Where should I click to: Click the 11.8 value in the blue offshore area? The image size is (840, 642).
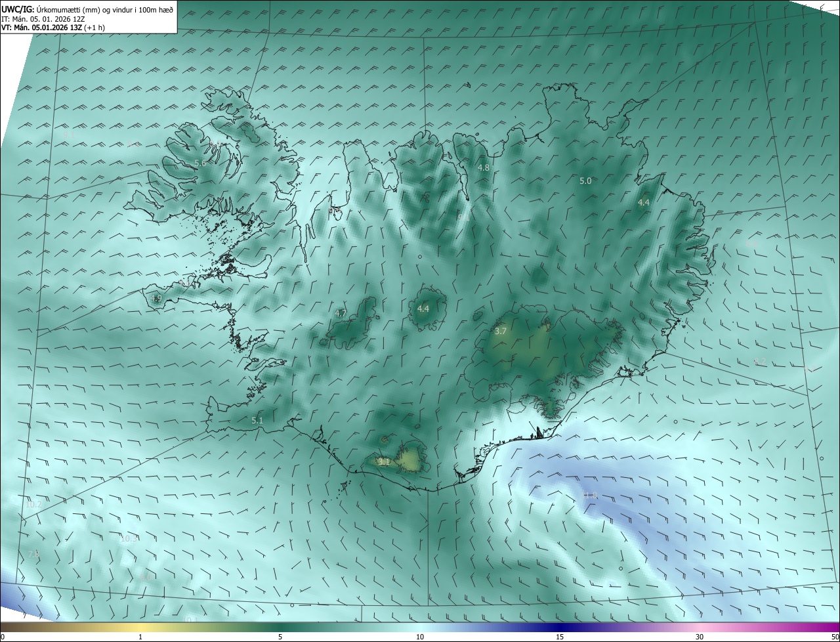(591, 496)
